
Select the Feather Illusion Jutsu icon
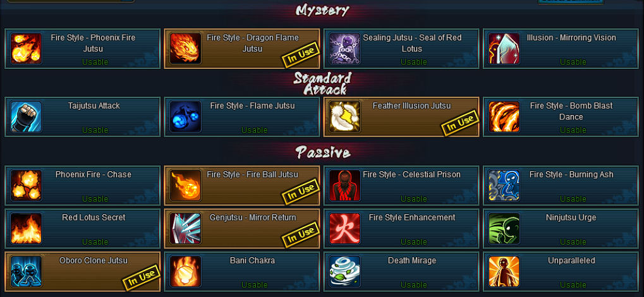(344, 117)
